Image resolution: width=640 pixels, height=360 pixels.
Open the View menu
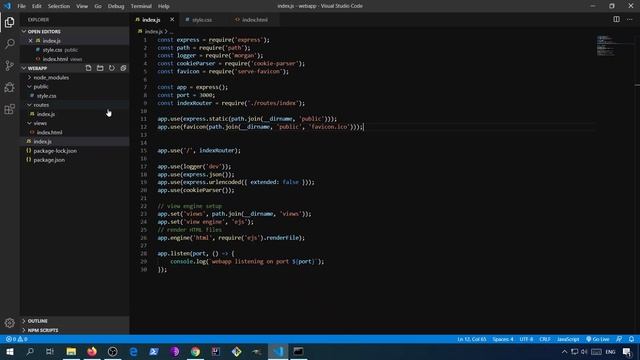[x=82, y=6]
